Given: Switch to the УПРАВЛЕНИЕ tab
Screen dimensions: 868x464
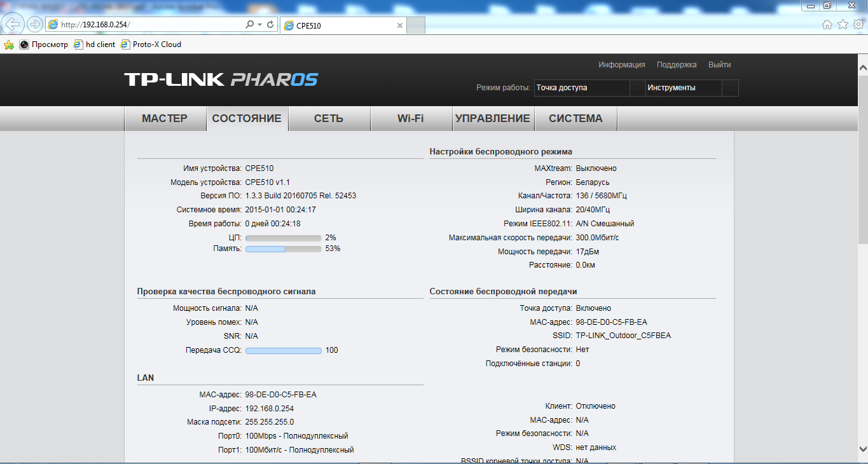Looking at the screenshot, I should click(x=493, y=118).
